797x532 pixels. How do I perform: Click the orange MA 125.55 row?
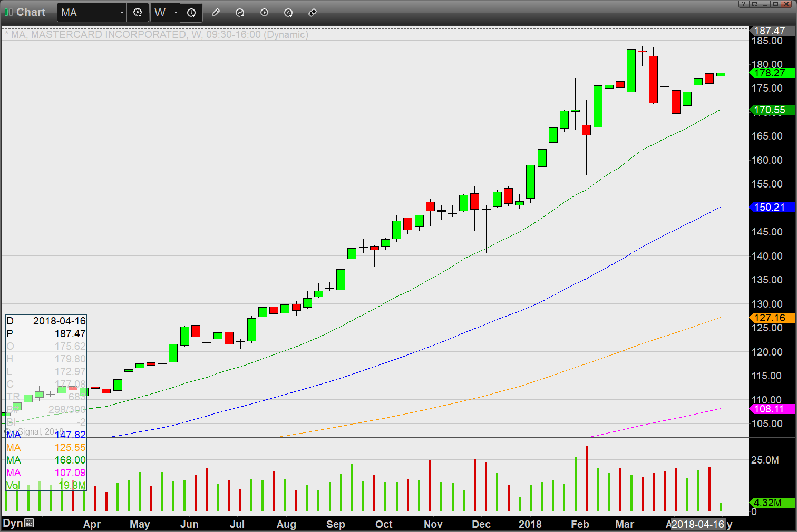coord(46,447)
